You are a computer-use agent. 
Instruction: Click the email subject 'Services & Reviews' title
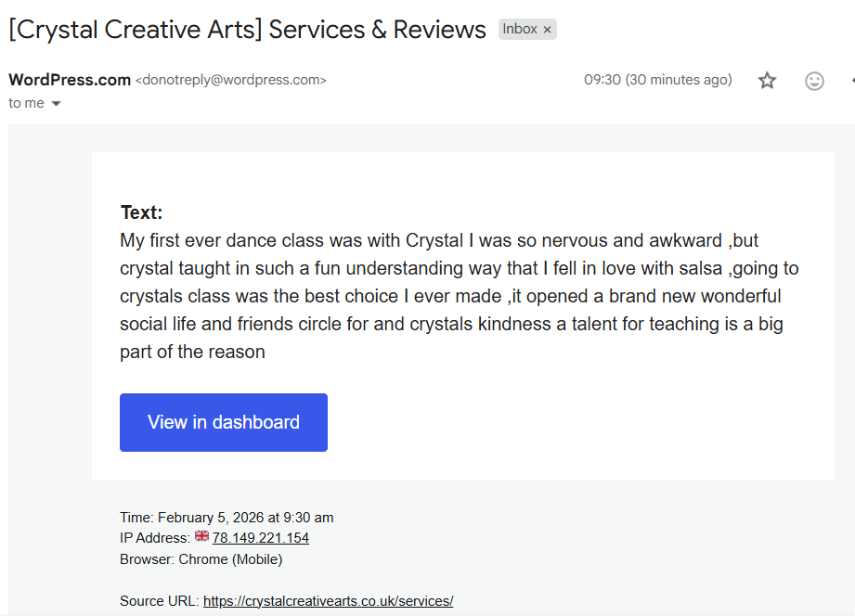[x=247, y=30]
